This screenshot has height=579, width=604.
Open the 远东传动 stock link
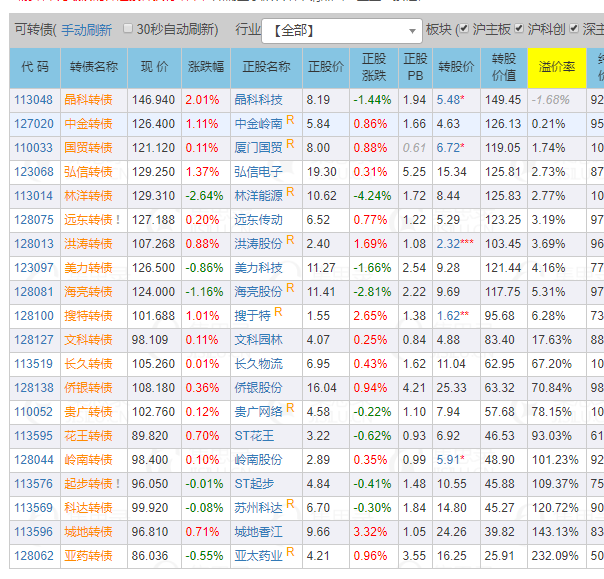(258, 220)
